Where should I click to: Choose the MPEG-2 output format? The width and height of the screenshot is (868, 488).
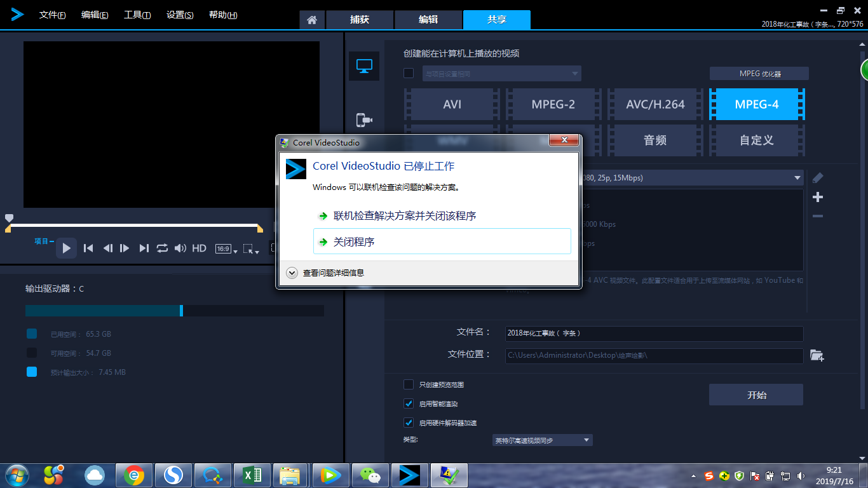pyautogui.click(x=553, y=104)
